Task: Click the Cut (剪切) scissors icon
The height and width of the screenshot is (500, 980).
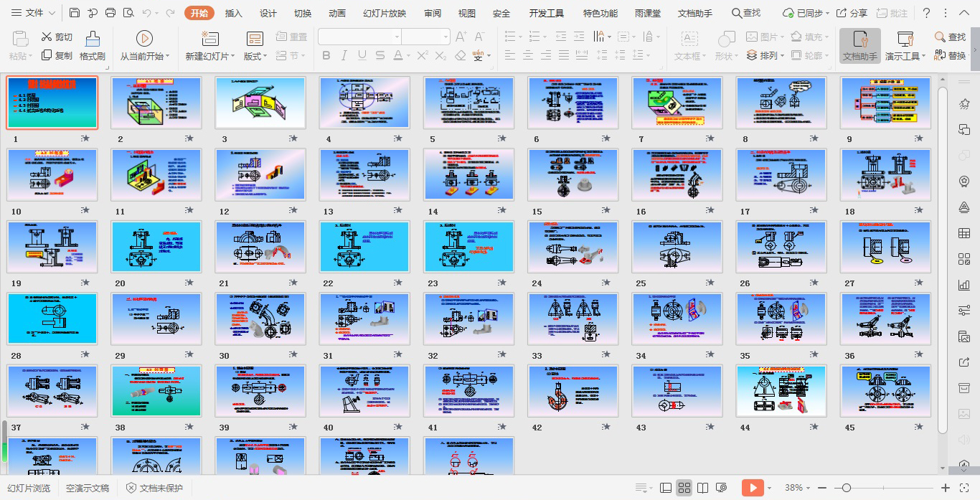Action: [47, 37]
